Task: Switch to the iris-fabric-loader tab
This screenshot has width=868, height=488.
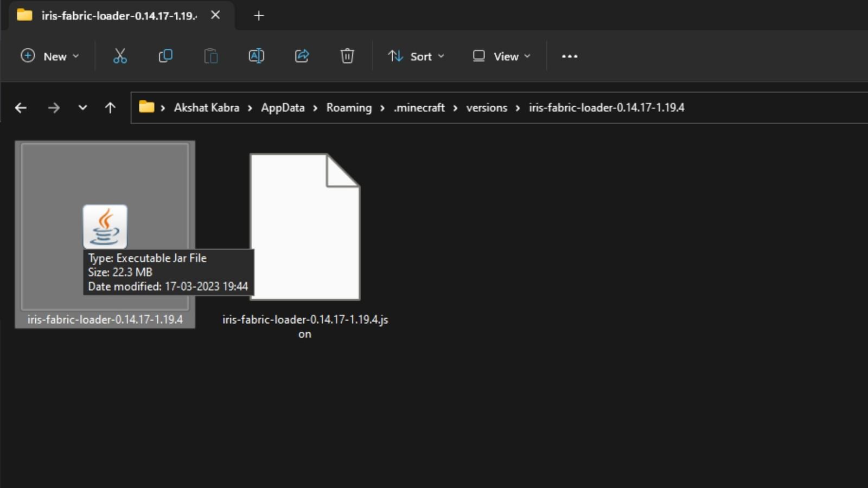Action: pyautogui.click(x=108, y=16)
